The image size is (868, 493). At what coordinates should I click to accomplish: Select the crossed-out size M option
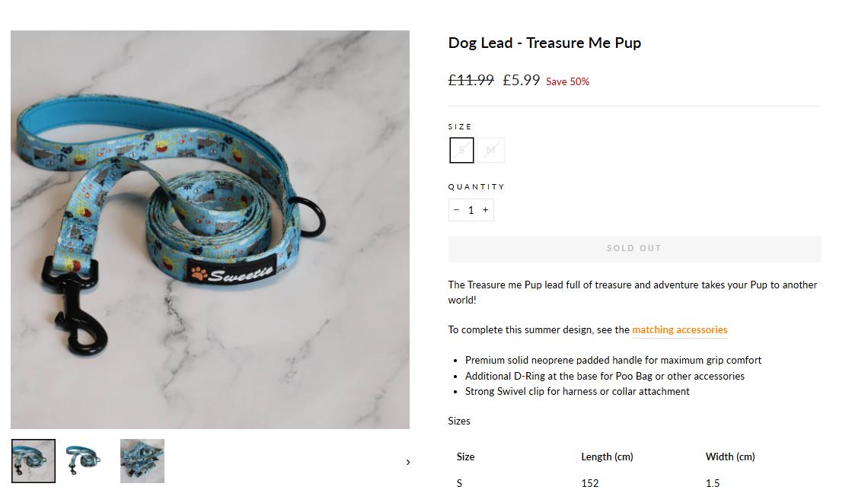coord(491,151)
